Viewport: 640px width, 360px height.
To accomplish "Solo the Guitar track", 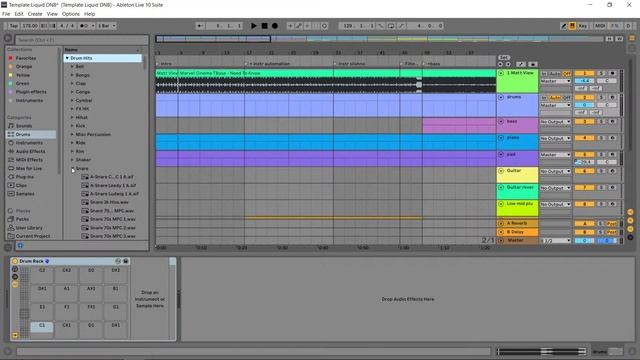I will (x=601, y=171).
